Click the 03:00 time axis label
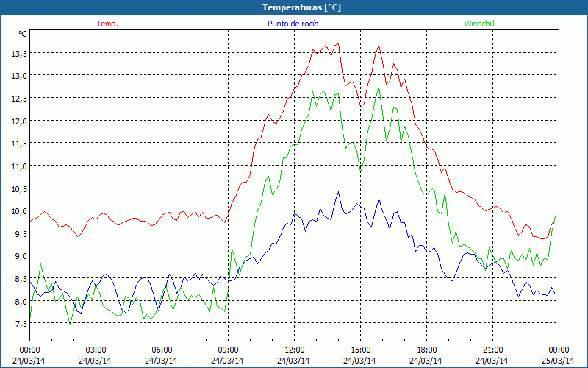 [x=96, y=350]
